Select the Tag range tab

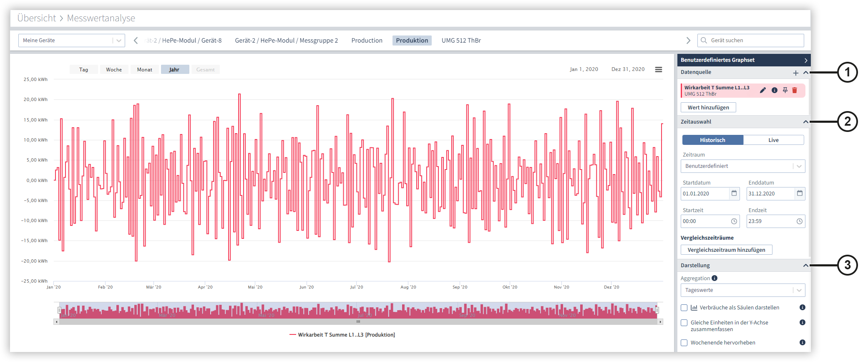(x=84, y=70)
